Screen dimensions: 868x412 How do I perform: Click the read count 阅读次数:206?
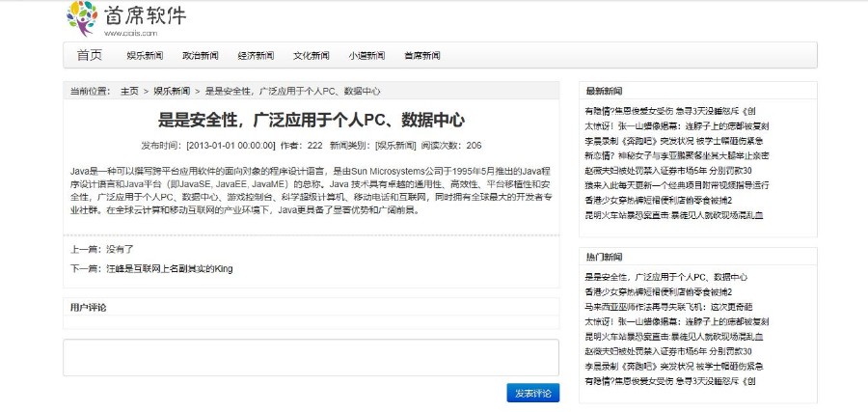pos(451,146)
